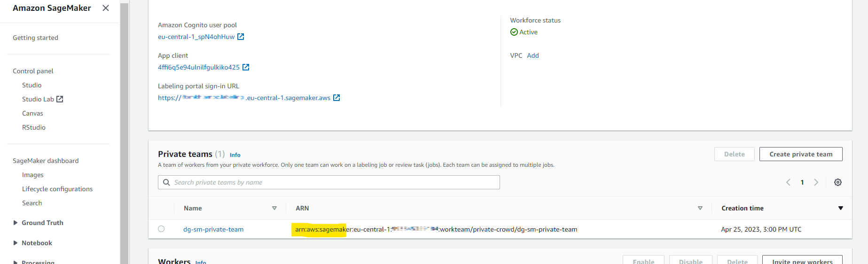Click the Active status checkmark icon

514,32
